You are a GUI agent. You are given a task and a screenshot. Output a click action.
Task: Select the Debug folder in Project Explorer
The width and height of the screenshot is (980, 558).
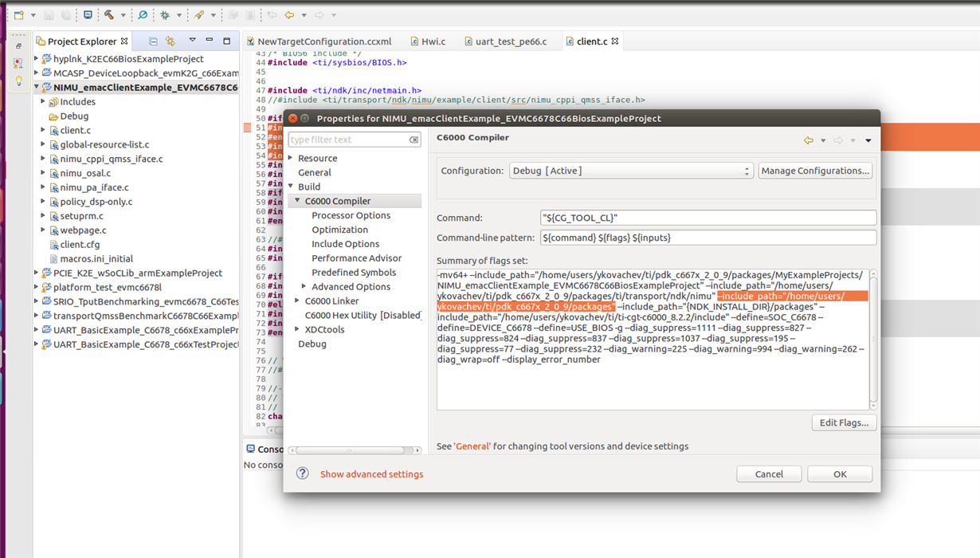(x=74, y=116)
